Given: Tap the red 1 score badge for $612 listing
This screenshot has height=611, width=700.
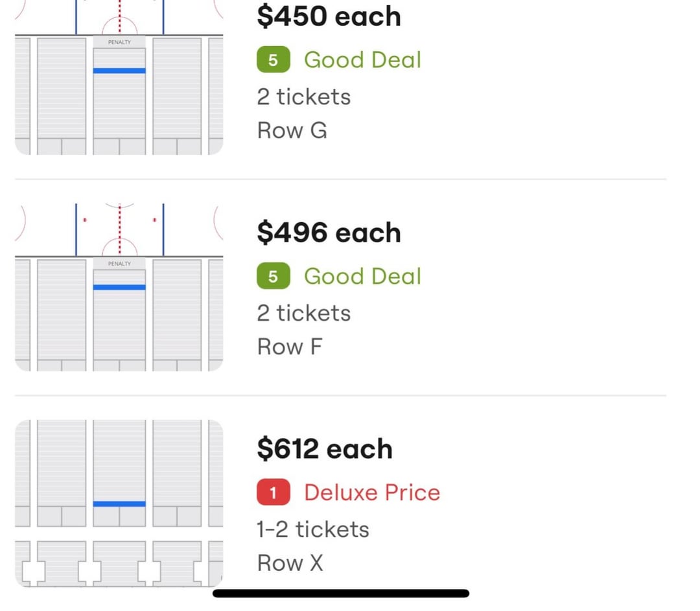Looking at the screenshot, I should click(x=274, y=492).
